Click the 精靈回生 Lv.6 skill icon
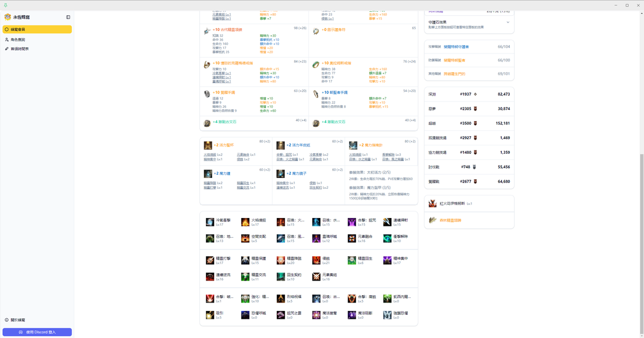 pos(351,260)
